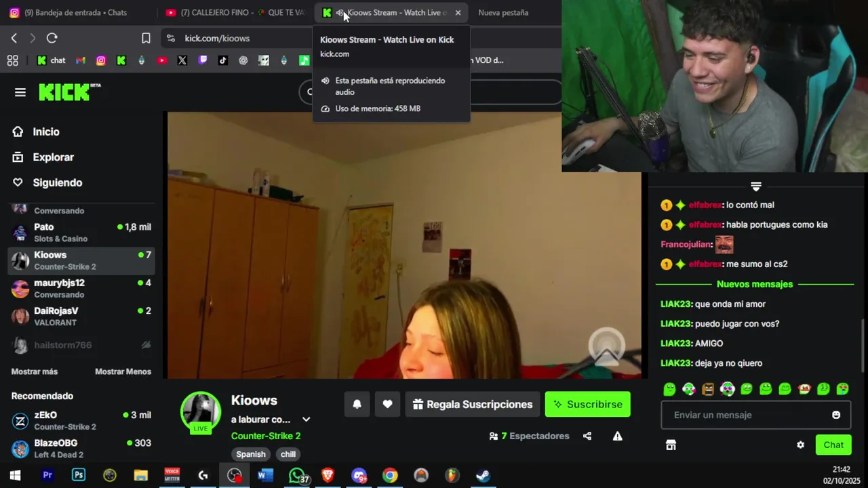868x488 pixels.
Task: Click the Kick logo in the header
Action: 69,92
